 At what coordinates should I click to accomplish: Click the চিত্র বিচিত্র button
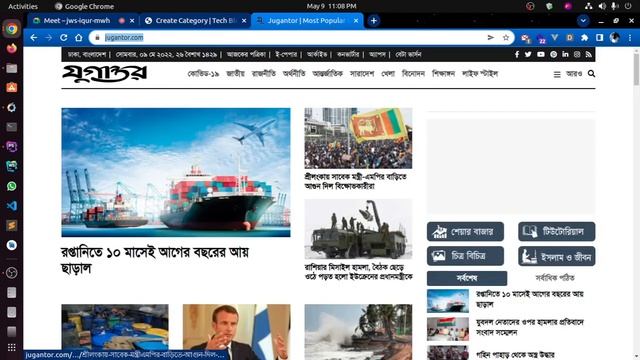465,256
